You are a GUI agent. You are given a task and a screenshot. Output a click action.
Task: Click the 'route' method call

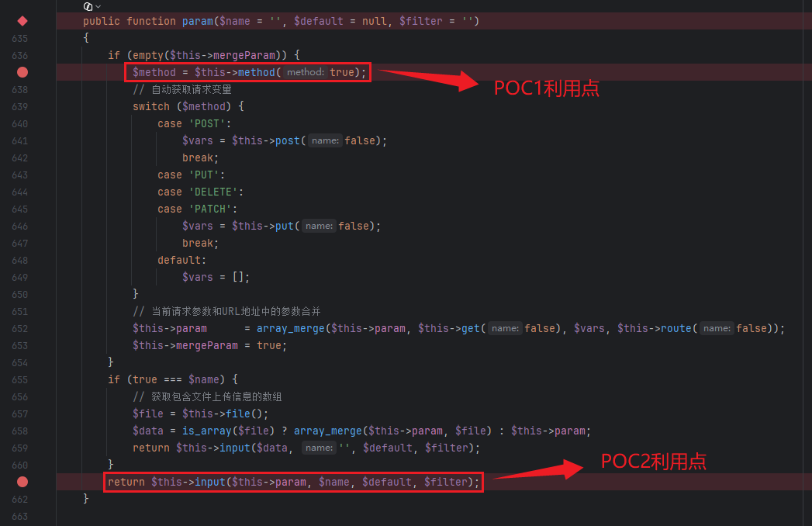coord(676,328)
